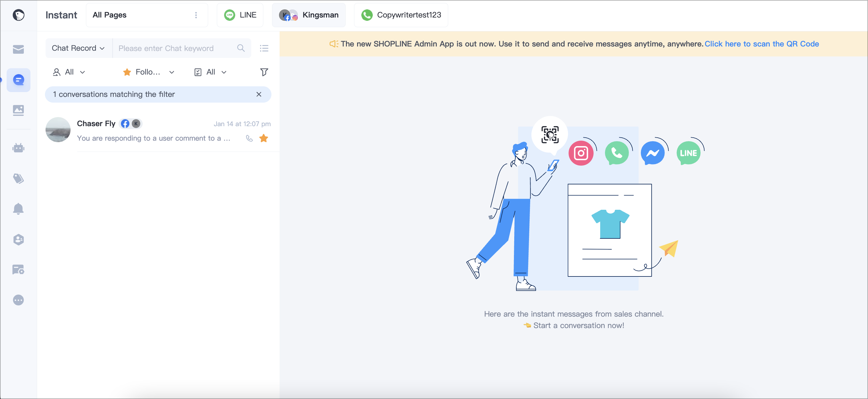Open the chat settings sidebar icon
The image size is (868, 399).
point(18,270)
